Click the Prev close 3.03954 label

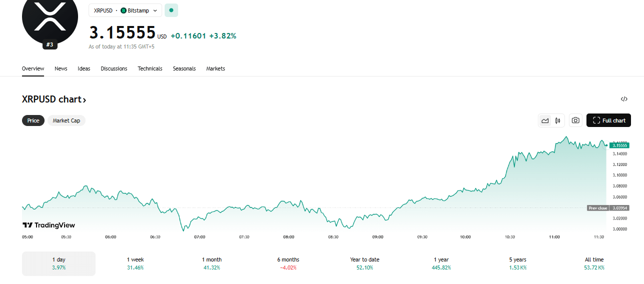click(608, 208)
